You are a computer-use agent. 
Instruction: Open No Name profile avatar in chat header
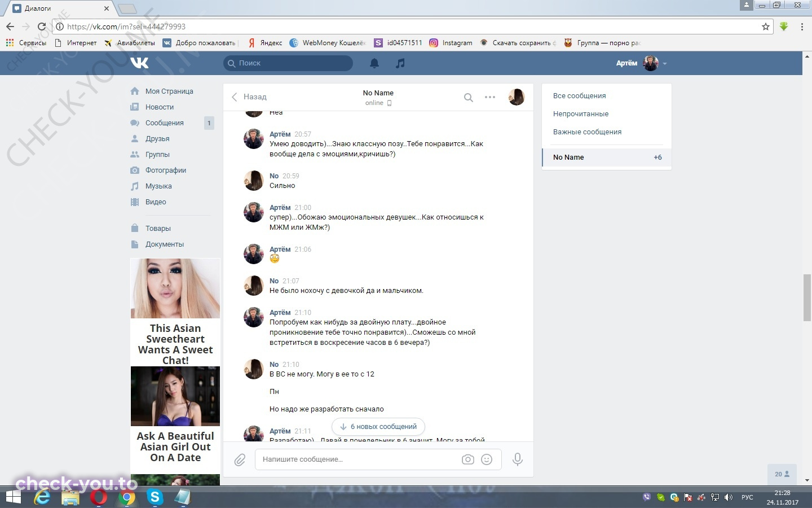click(517, 97)
